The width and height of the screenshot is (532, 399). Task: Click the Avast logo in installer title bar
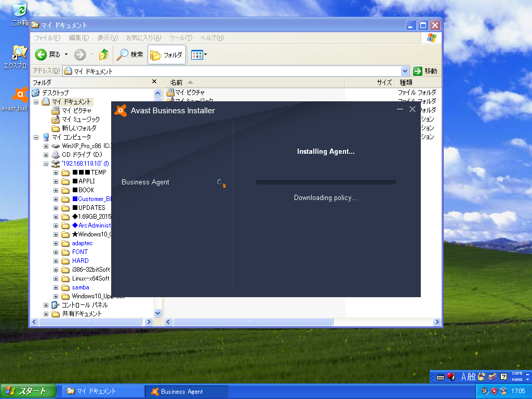(x=121, y=111)
